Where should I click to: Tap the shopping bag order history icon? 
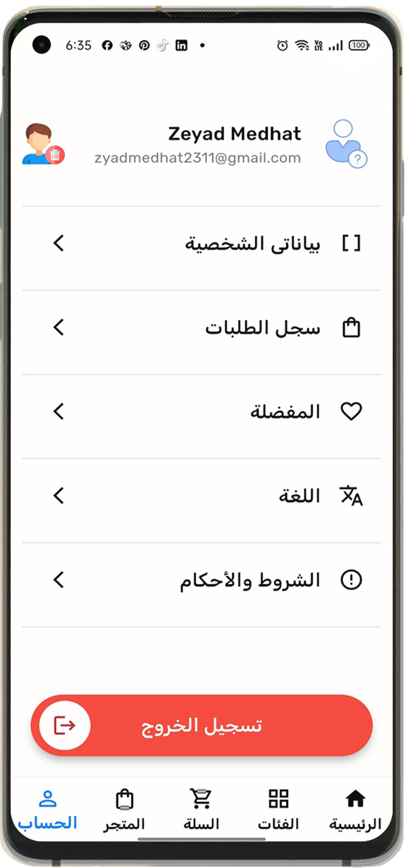tap(351, 328)
